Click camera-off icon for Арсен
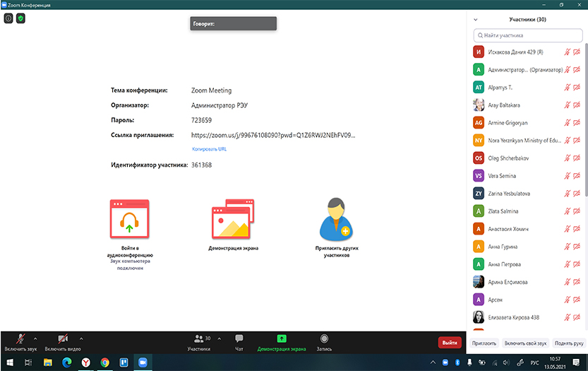The width and height of the screenshot is (588, 371). pyautogui.click(x=577, y=300)
